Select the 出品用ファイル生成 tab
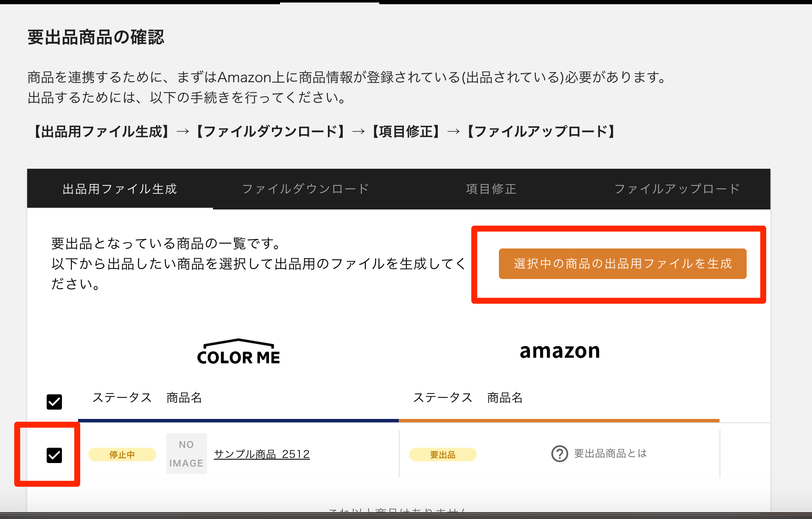 (119, 189)
